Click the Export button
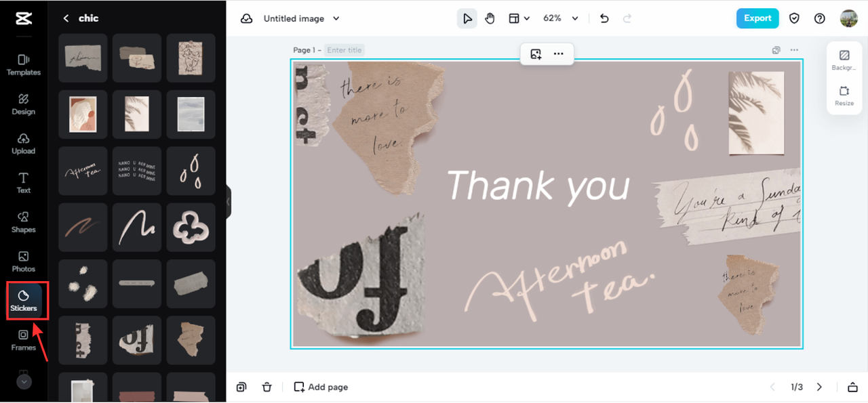Image resolution: width=868 pixels, height=403 pixels. coord(757,18)
